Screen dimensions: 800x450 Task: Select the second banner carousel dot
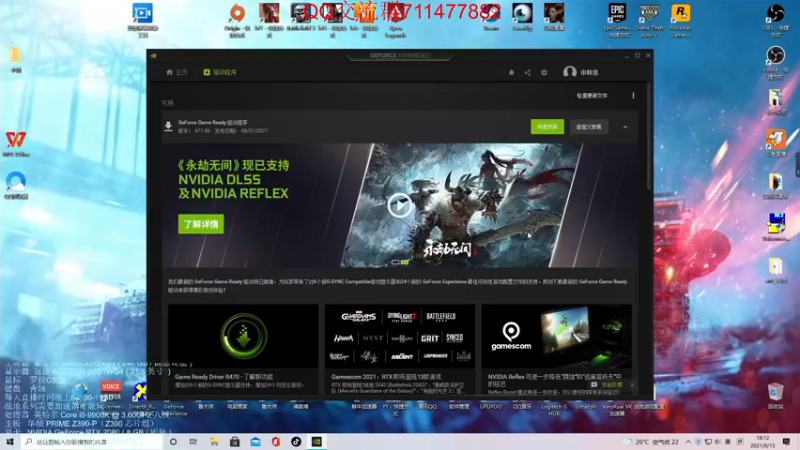point(405,262)
